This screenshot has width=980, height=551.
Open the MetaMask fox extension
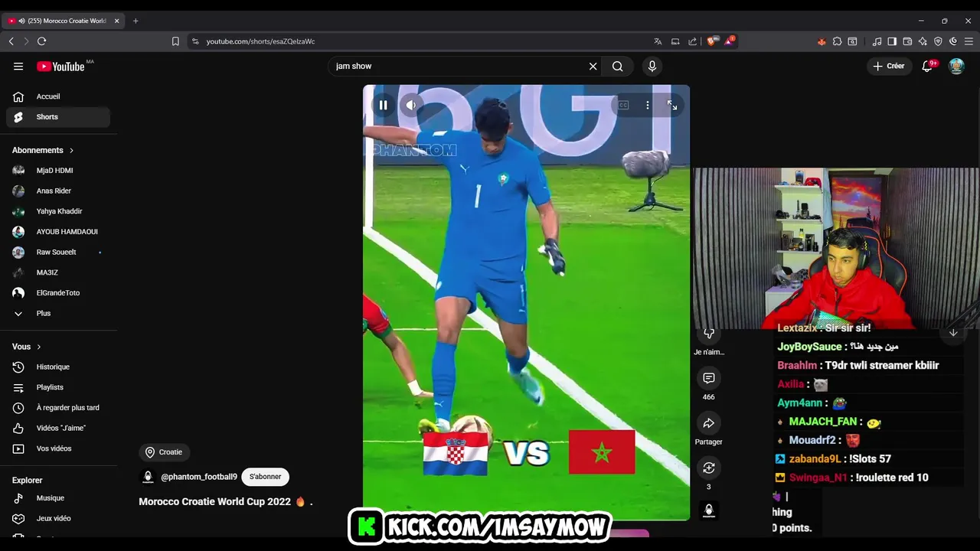coord(822,41)
